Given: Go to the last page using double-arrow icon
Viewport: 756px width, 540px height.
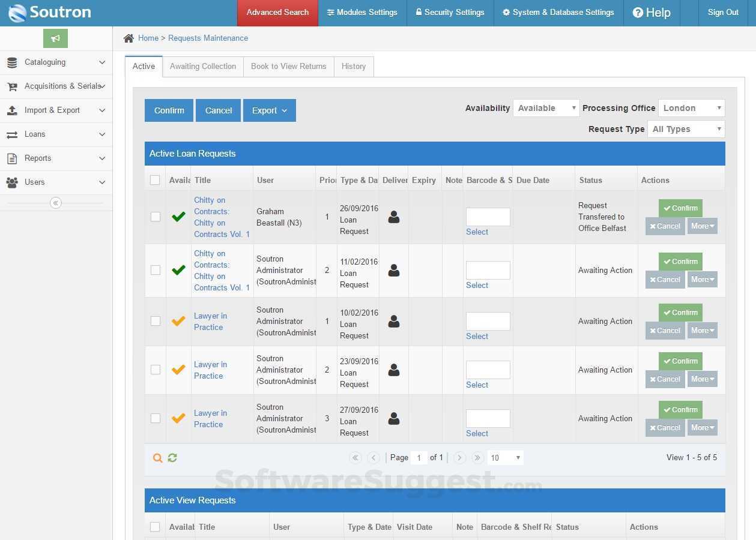Looking at the screenshot, I should tap(477, 458).
